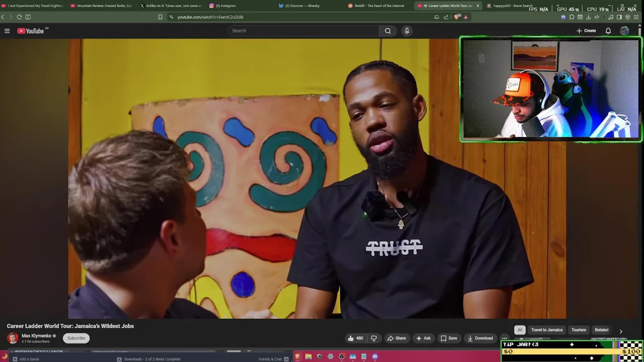Open OBS Studio from taskbar

[342, 356]
